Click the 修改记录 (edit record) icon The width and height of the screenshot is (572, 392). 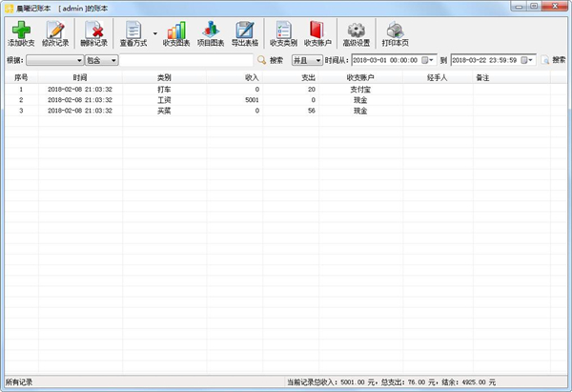(55, 34)
